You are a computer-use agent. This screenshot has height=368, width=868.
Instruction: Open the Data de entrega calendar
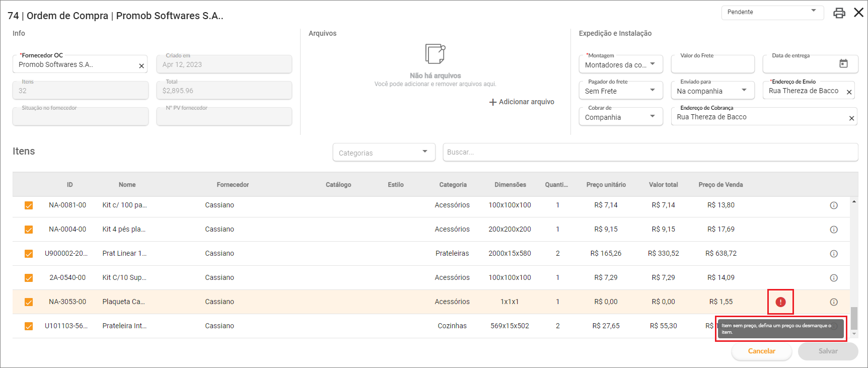click(843, 63)
